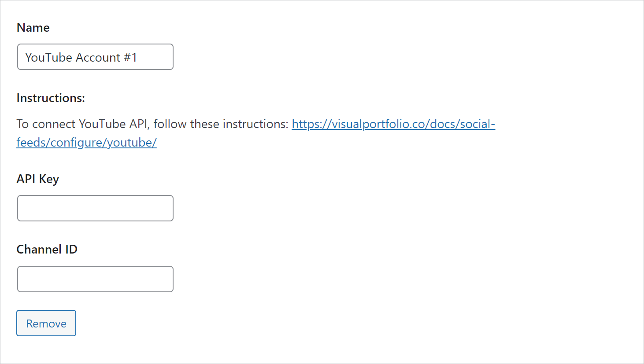
Task: Click the word 'YouTube' in Name field
Action: [x=48, y=57]
